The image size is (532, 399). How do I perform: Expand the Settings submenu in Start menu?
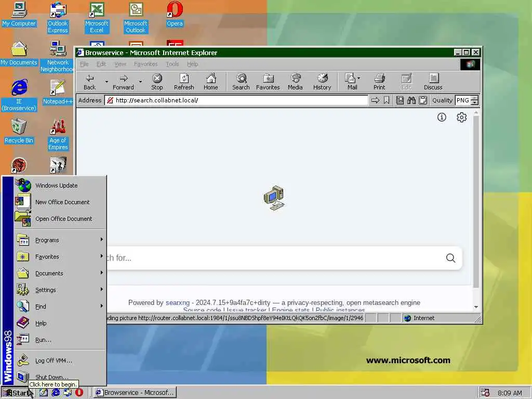[60, 290]
